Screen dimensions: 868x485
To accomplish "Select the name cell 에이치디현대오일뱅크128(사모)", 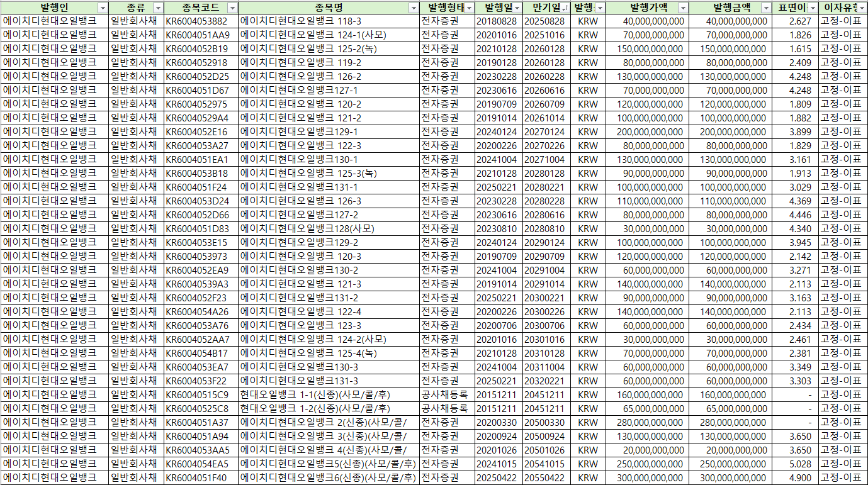I will [x=329, y=228].
